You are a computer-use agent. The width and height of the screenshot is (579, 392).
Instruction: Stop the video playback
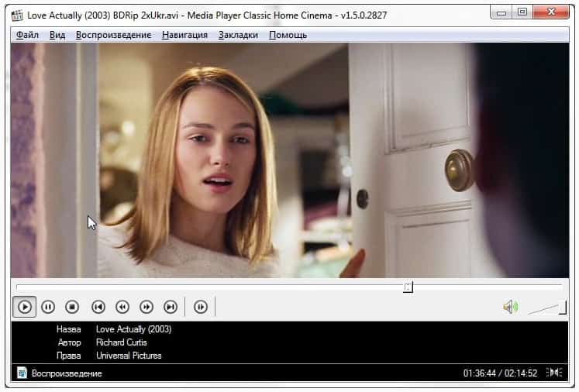(x=72, y=307)
